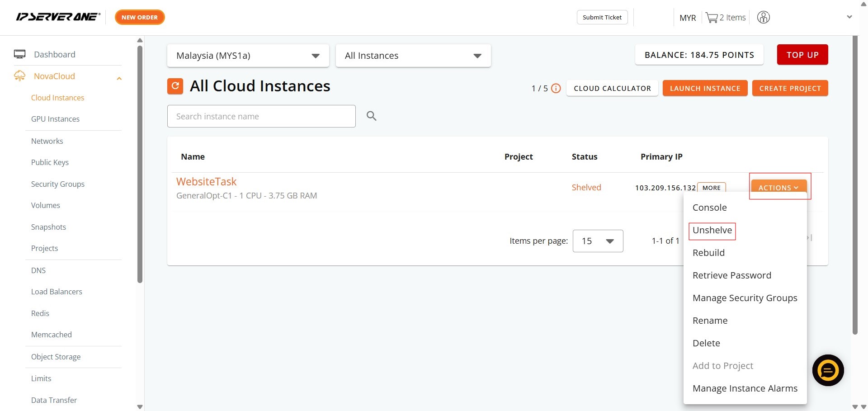Open Security Groups in sidebar
This screenshot has width=868, height=411.
pyautogui.click(x=57, y=184)
